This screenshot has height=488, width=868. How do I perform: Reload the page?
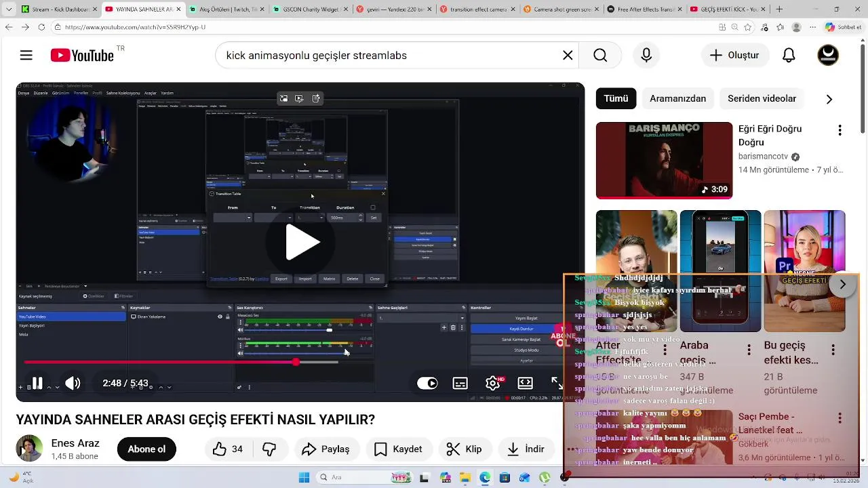(x=41, y=27)
